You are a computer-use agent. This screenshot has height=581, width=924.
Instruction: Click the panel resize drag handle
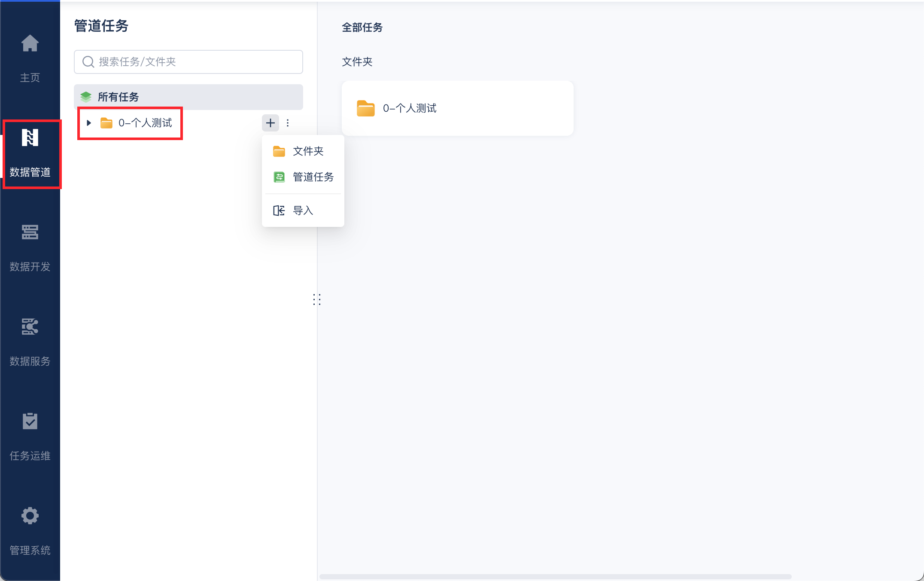pos(317,300)
